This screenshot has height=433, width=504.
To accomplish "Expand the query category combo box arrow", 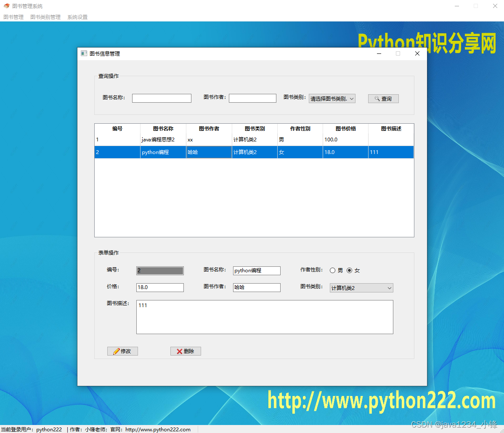I will click(351, 98).
